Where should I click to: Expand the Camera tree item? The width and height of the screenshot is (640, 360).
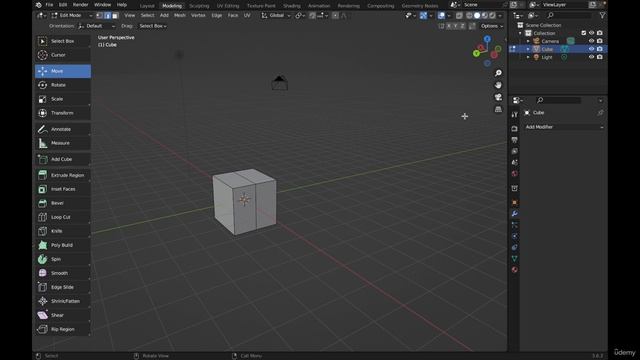(x=528, y=41)
